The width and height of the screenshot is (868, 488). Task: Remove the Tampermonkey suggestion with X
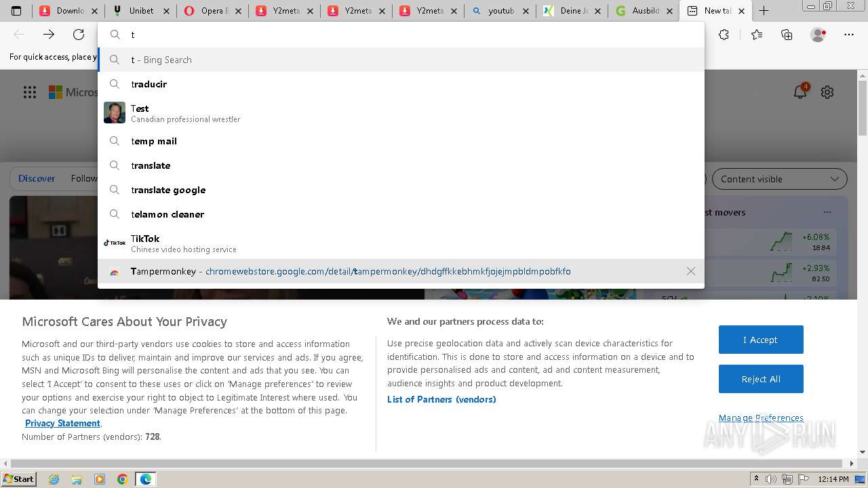690,271
